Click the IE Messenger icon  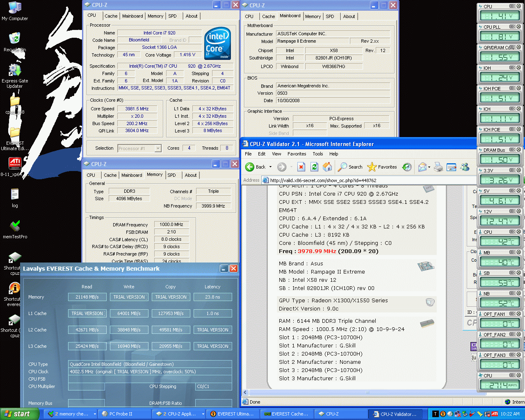(x=465, y=167)
